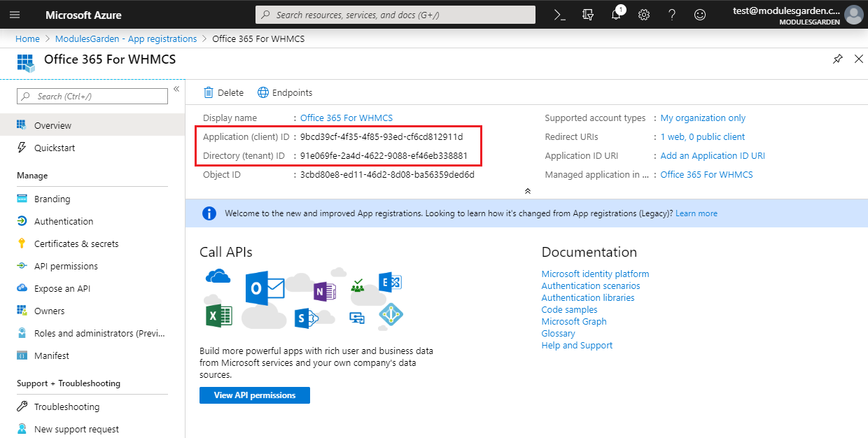
Task: Click the Exchange icon in Call APIs
Action: point(389,282)
